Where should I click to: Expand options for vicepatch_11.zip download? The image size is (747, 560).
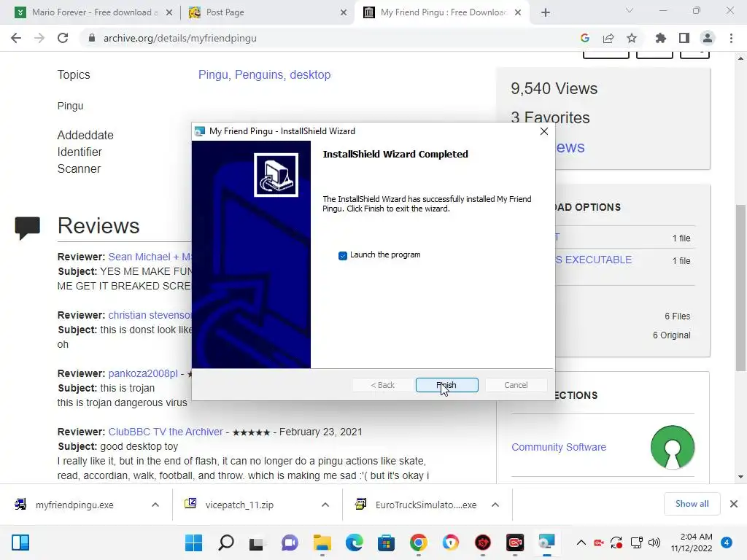(325, 505)
